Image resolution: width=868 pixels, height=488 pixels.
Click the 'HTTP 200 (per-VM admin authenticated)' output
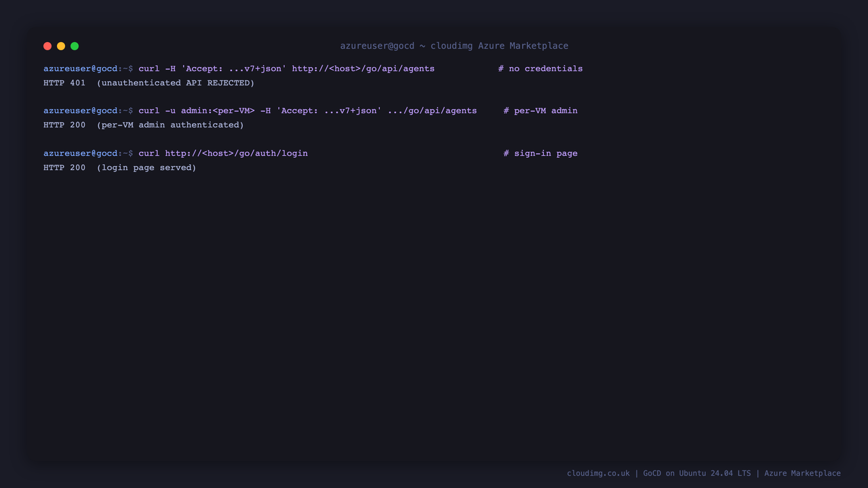144,125
